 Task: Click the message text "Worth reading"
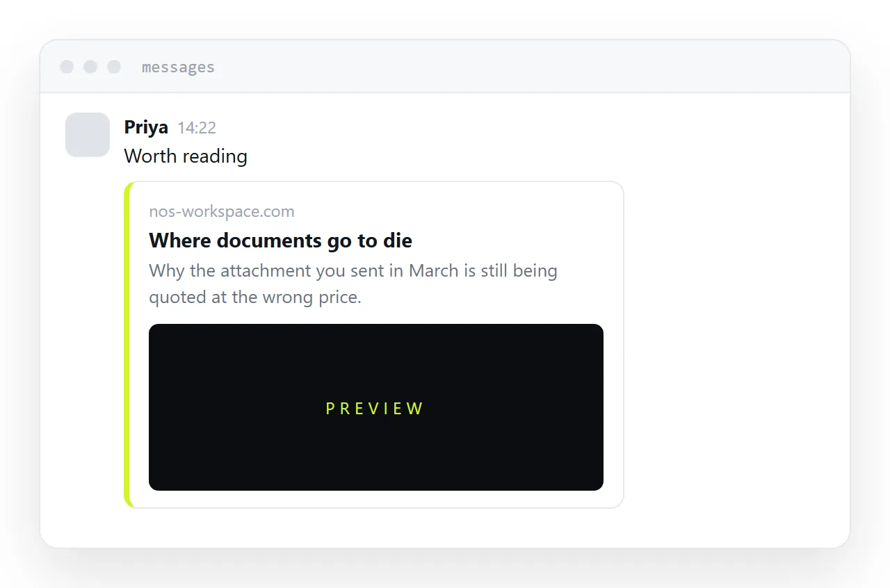pos(186,156)
